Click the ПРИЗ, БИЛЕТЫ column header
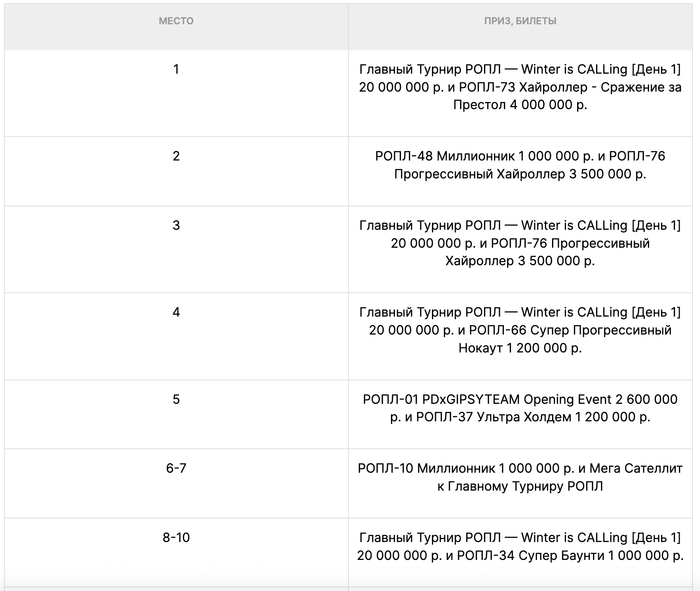 point(520,21)
